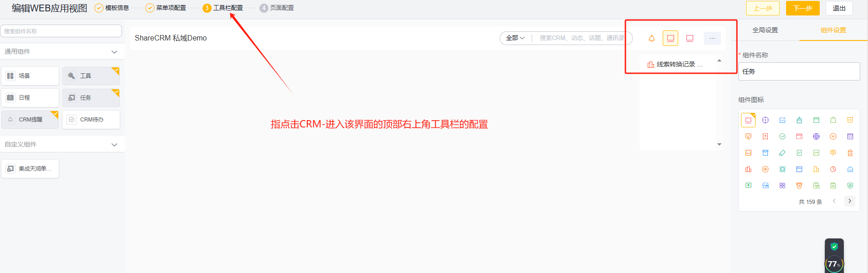The image size is (868, 273).
Task: Choose the green shield icon in the grid
Action: pyautogui.click(x=850, y=186)
